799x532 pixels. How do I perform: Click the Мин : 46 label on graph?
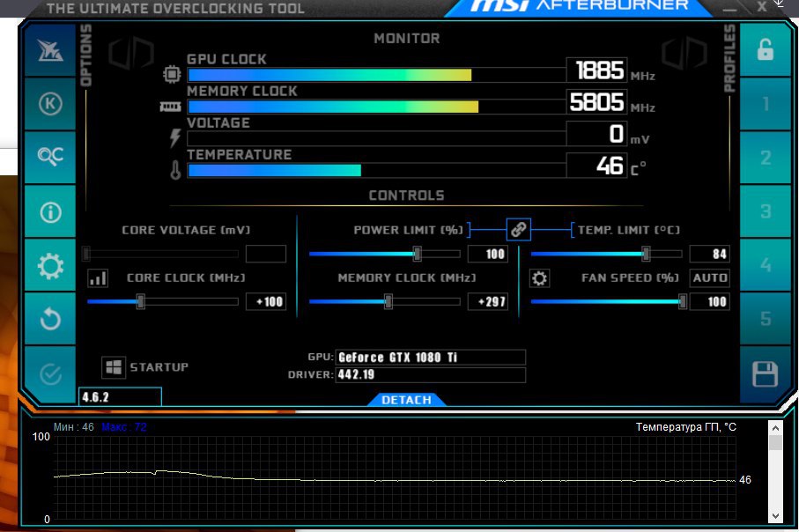click(74, 427)
